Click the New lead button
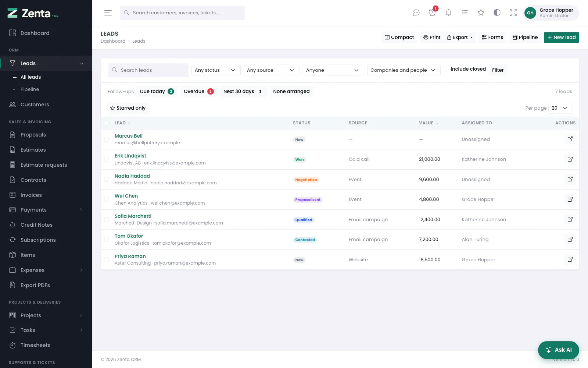 point(561,38)
